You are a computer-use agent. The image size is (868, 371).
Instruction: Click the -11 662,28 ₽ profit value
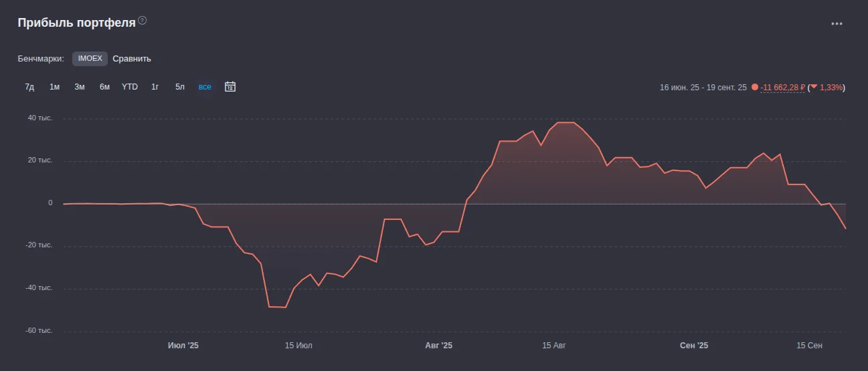point(782,88)
